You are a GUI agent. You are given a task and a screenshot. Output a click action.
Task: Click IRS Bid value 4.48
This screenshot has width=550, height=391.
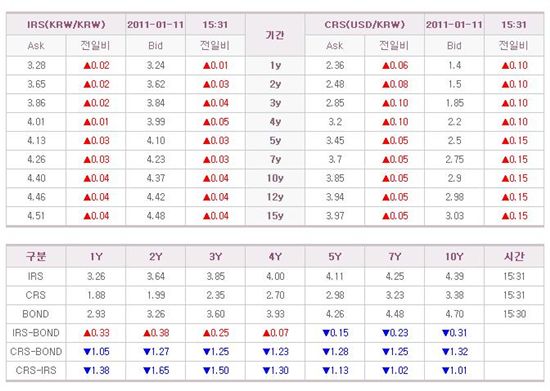[156, 216]
